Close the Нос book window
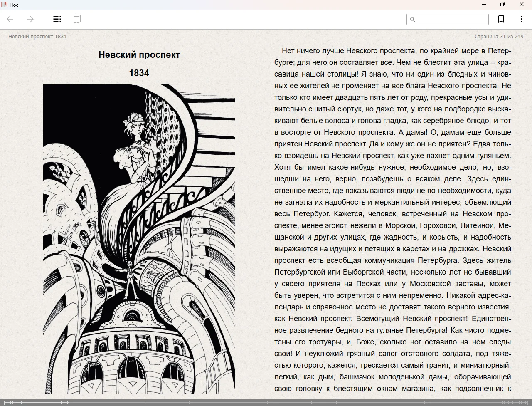 pyautogui.click(x=522, y=5)
